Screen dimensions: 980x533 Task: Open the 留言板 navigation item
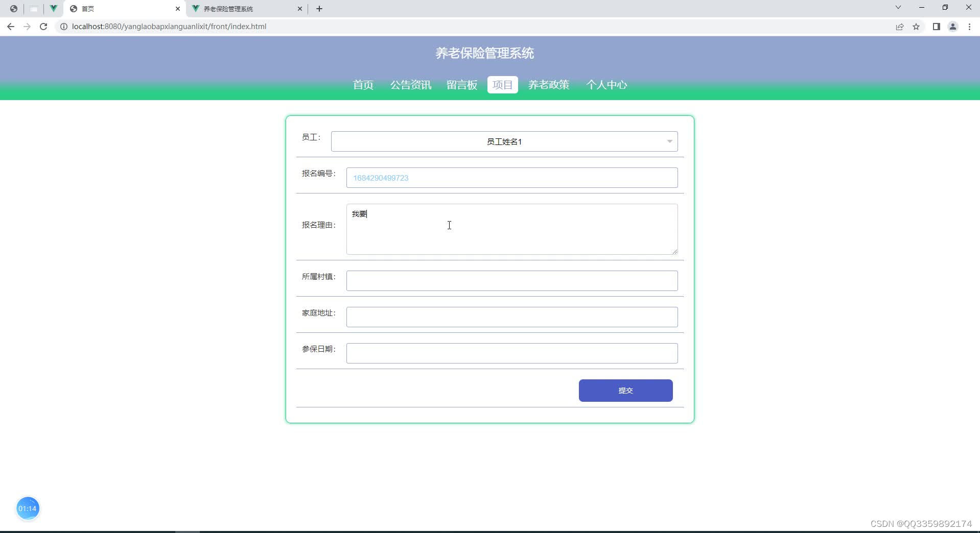(462, 85)
